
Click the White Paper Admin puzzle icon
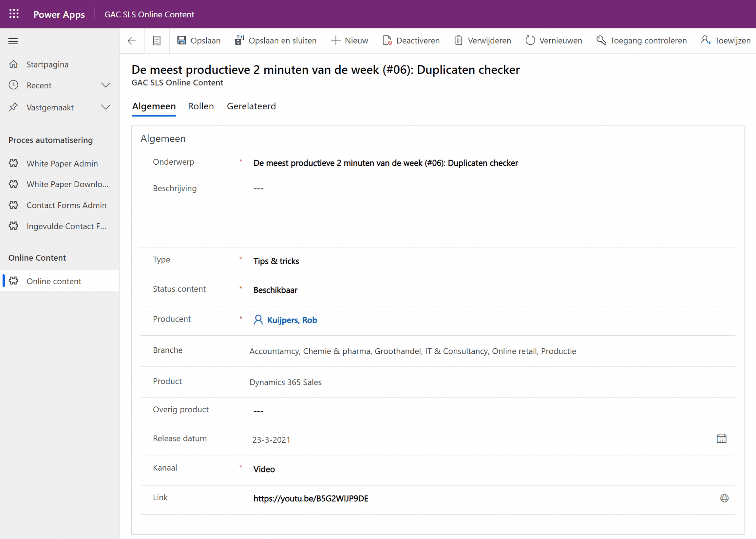pos(14,163)
